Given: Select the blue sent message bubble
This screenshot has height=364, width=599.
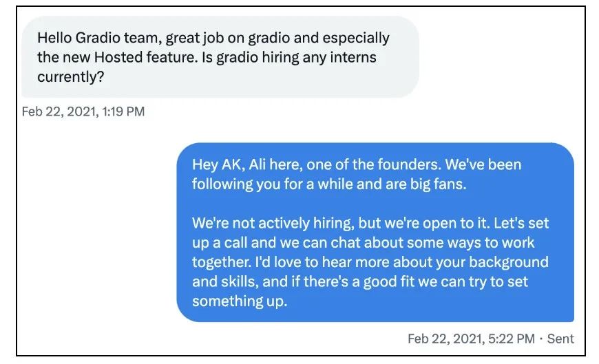Looking at the screenshot, I should pyautogui.click(x=375, y=232).
